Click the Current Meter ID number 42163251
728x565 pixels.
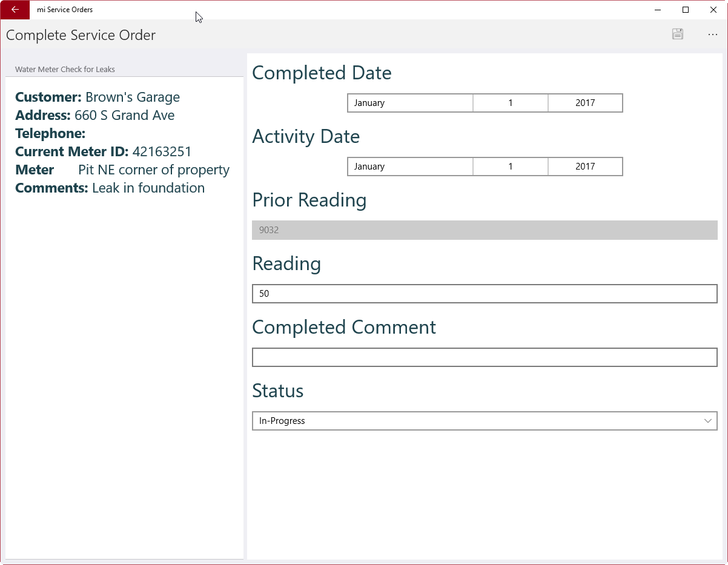162,151
